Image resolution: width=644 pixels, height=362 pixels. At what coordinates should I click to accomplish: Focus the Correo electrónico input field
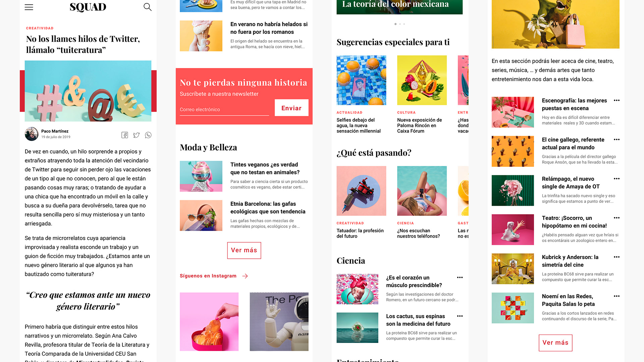tap(224, 110)
